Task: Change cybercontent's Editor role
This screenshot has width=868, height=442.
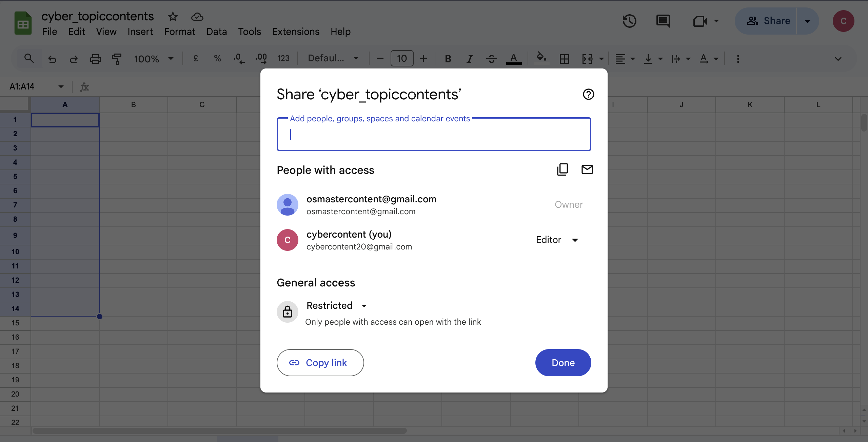Action: (x=557, y=240)
